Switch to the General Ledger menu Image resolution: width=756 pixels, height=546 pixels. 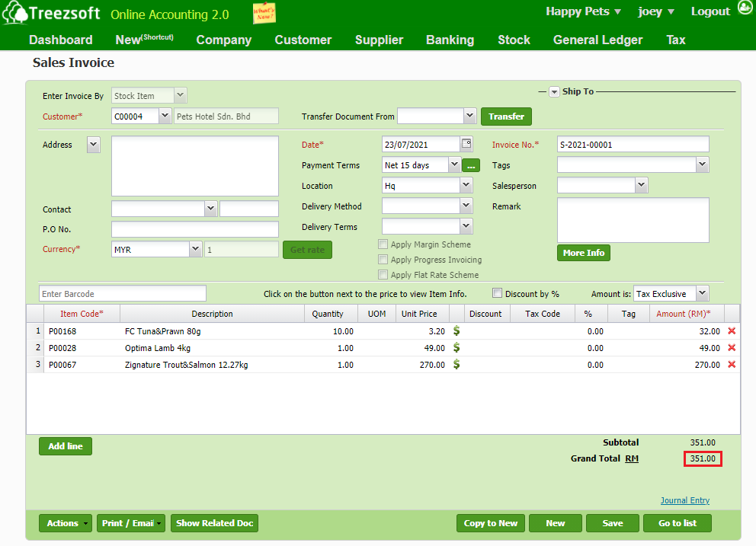(597, 40)
